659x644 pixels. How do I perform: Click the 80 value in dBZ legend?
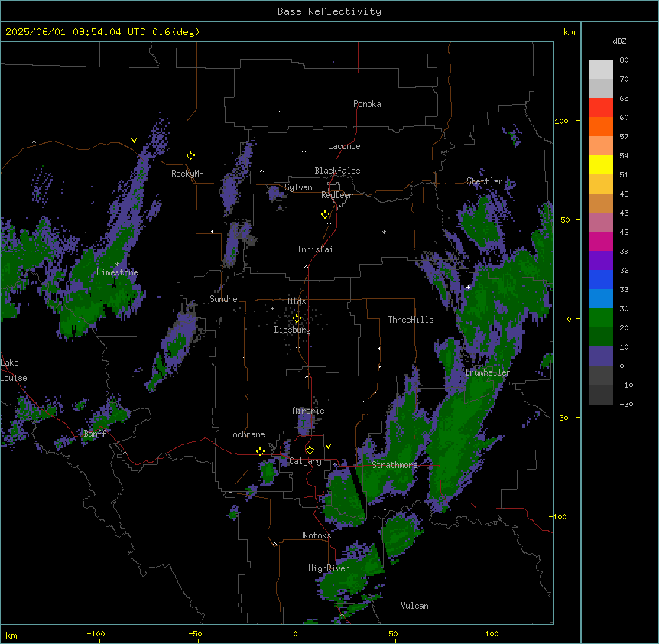point(624,60)
